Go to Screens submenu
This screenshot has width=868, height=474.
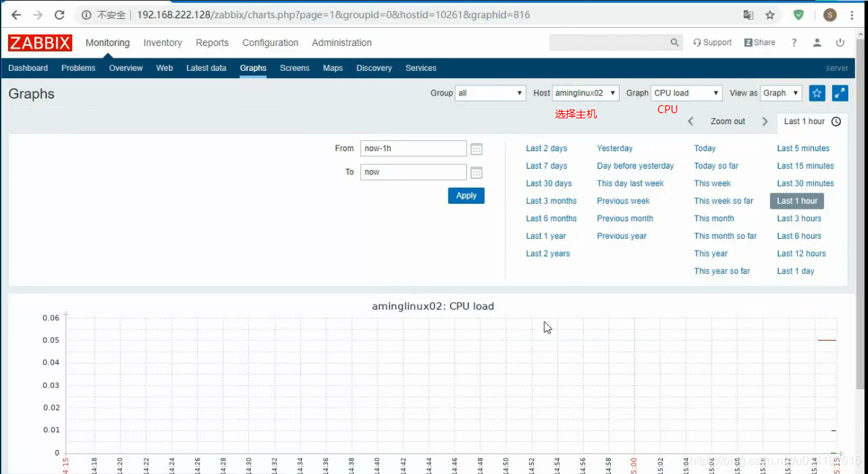tap(294, 68)
